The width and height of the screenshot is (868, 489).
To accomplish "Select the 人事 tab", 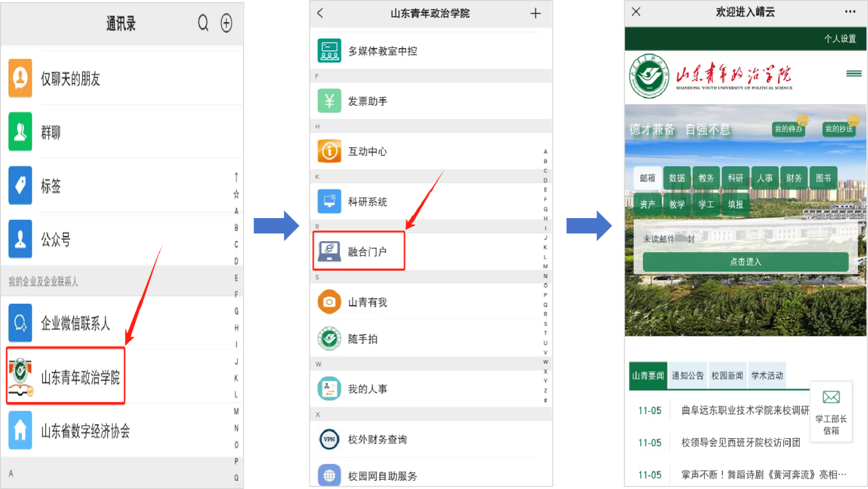I will (x=764, y=178).
